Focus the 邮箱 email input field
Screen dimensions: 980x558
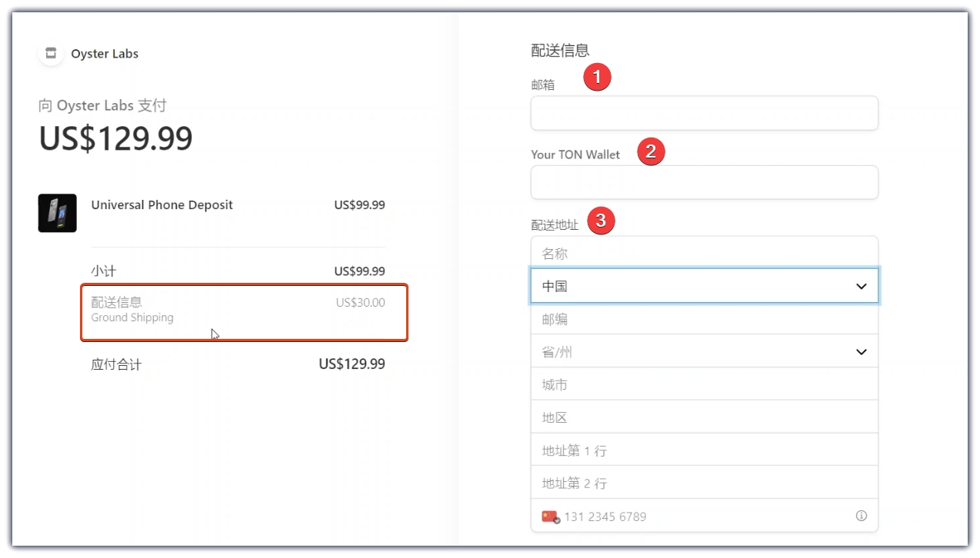[704, 113]
